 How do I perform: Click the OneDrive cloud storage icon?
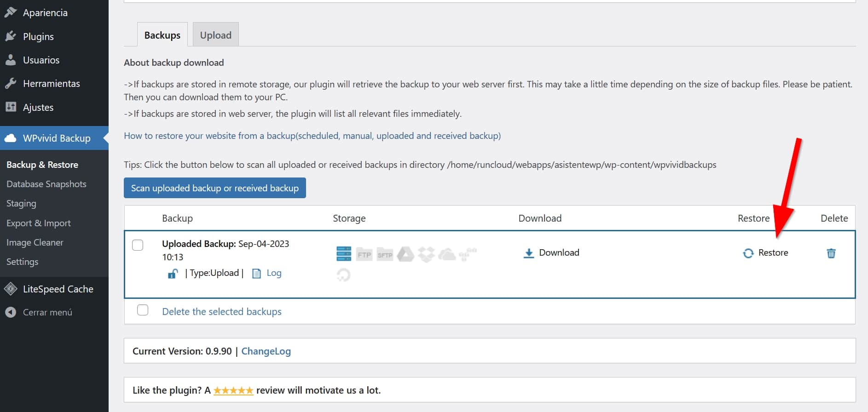click(x=447, y=254)
